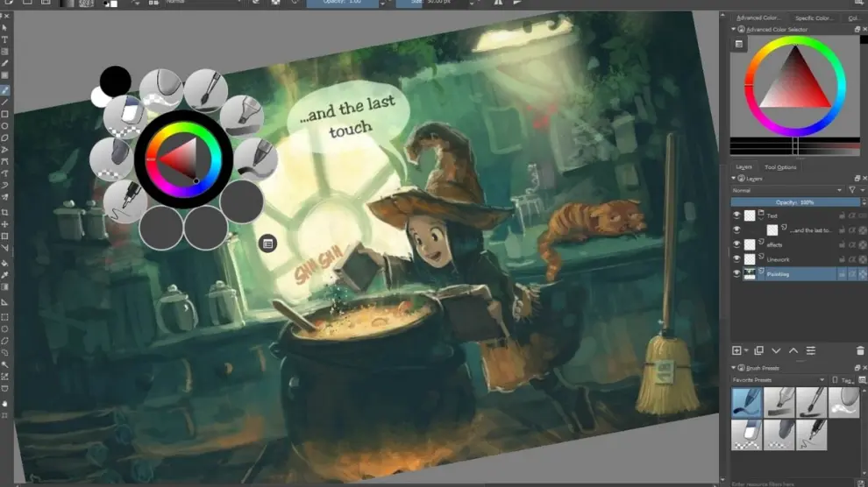868x487 pixels.
Task: Move layer down with the down arrow
Action: 776,350
